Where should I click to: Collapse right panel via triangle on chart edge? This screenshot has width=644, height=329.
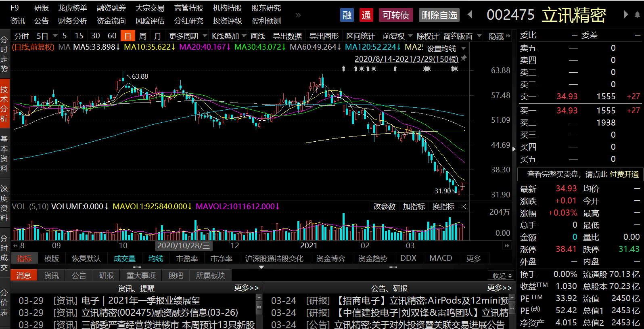point(514,149)
